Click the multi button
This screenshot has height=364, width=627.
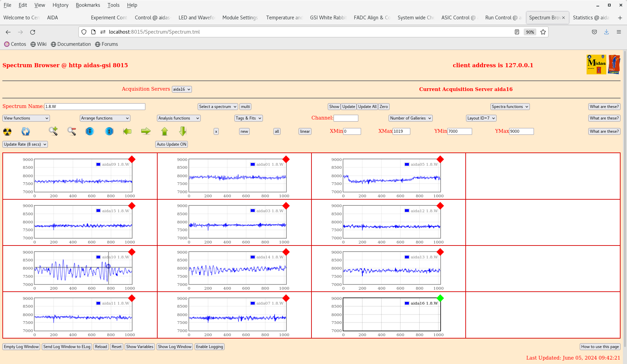click(245, 107)
